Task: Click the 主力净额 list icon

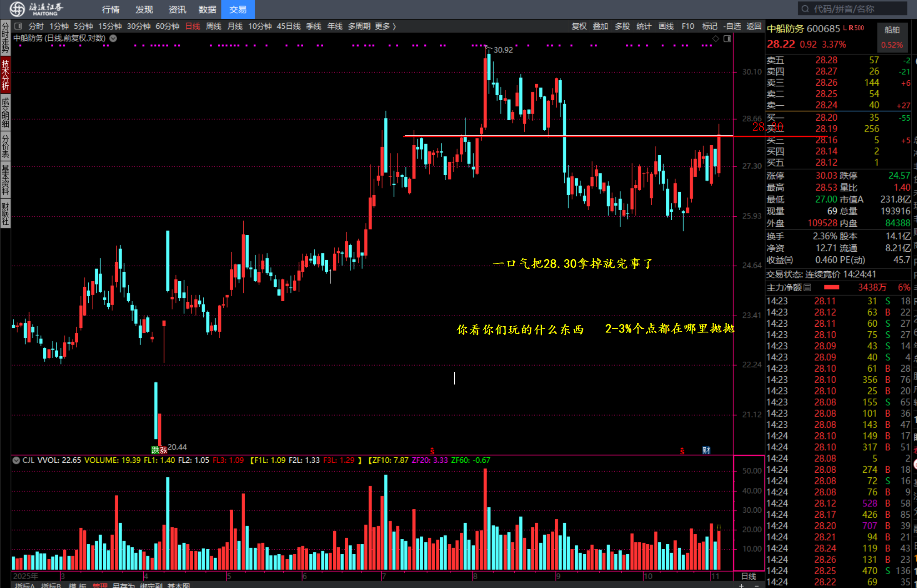Action: 807,288
